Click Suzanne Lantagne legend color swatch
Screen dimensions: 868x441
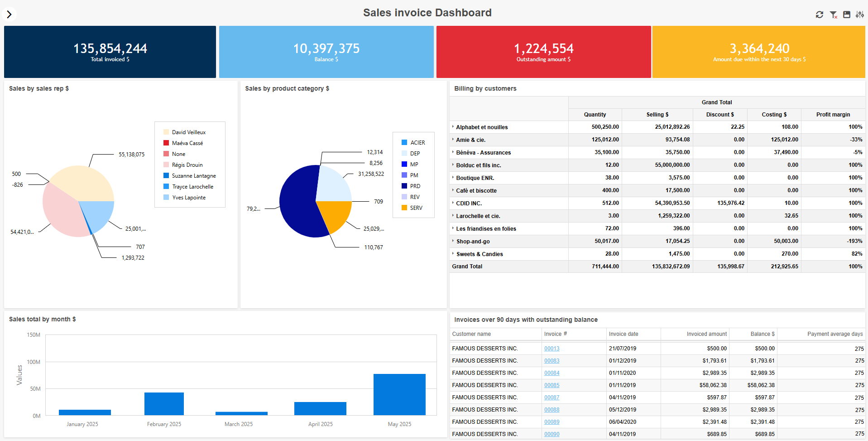tap(166, 176)
